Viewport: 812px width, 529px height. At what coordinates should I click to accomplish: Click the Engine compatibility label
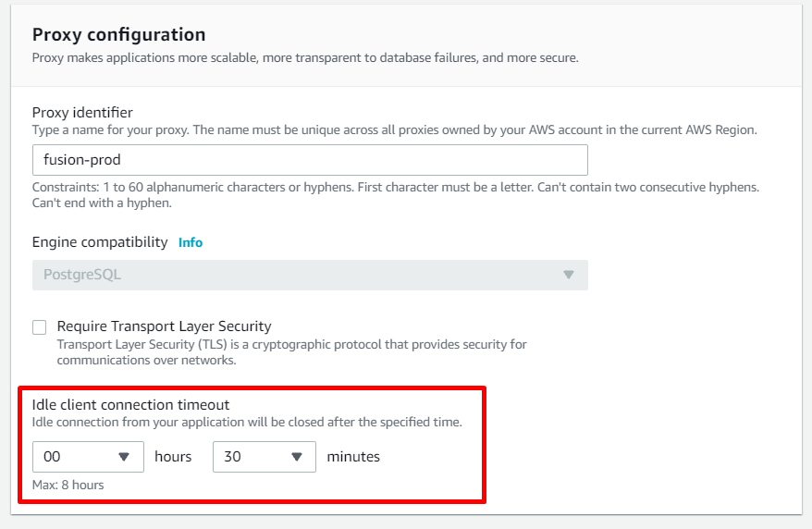pyautogui.click(x=100, y=242)
